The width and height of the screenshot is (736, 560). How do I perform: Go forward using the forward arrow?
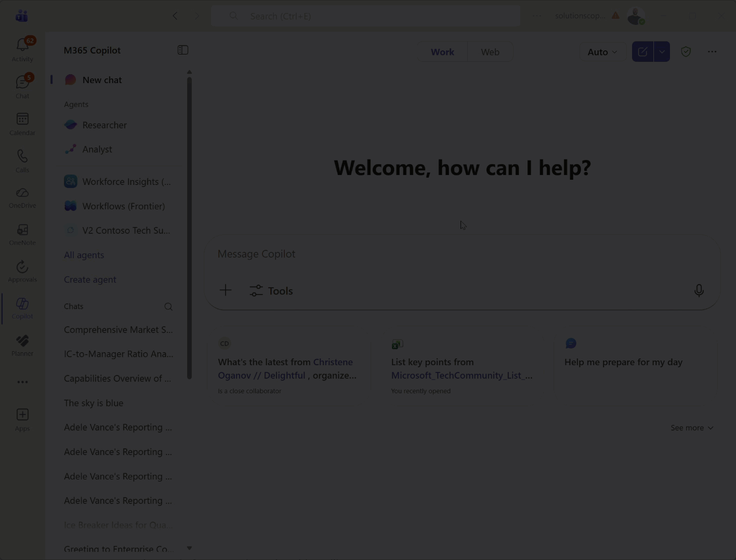click(196, 16)
